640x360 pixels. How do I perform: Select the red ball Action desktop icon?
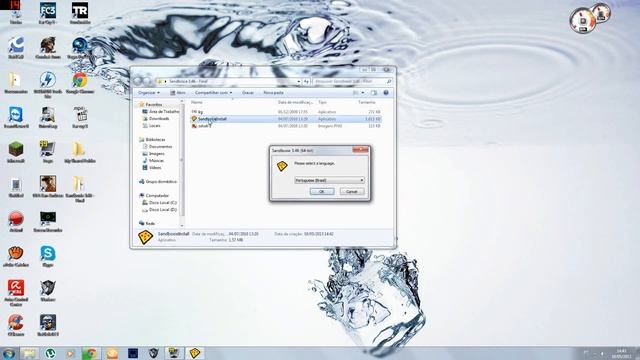tap(16, 222)
